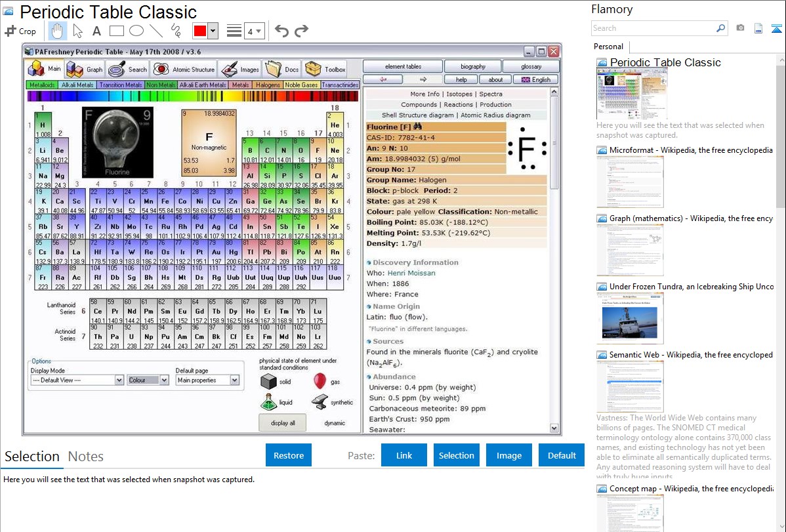
Task: Open the Default page dropdown
Action: click(x=207, y=380)
